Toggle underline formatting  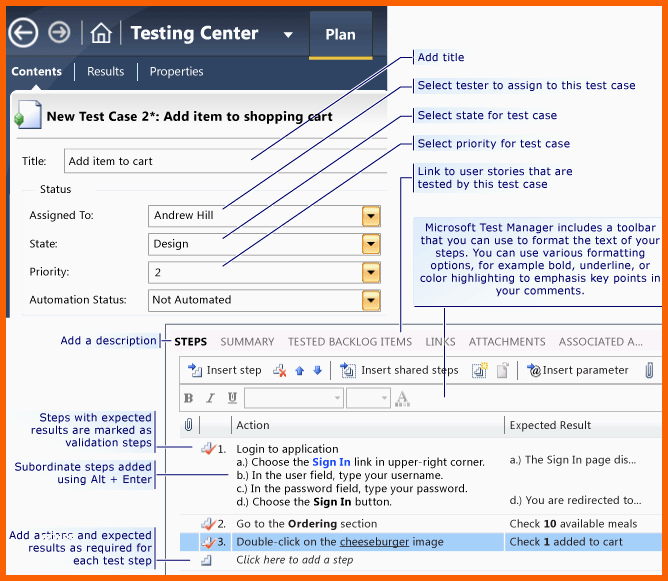point(232,398)
